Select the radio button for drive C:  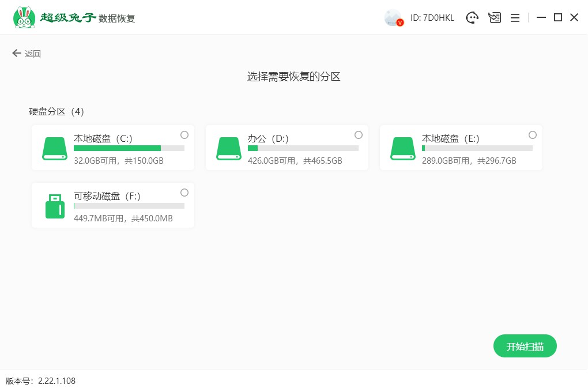pos(184,135)
